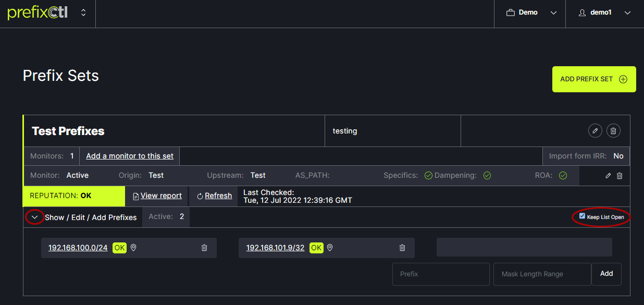Remove prefix 192.168.101.9/32 with trash icon
Viewport: 644px width, 305px height.
pyautogui.click(x=402, y=248)
